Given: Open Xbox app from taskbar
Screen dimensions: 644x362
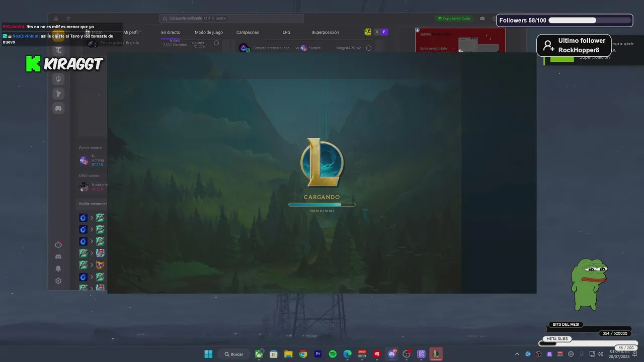Looking at the screenshot, I should 259,354.
